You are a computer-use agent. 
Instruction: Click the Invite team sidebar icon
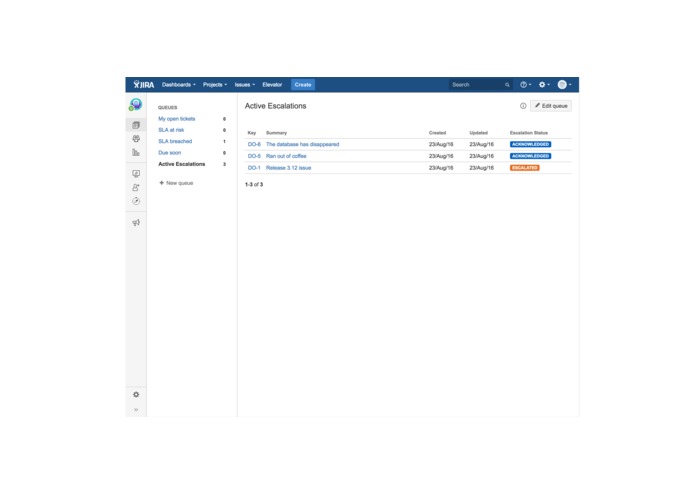pyautogui.click(x=136, y=187)
